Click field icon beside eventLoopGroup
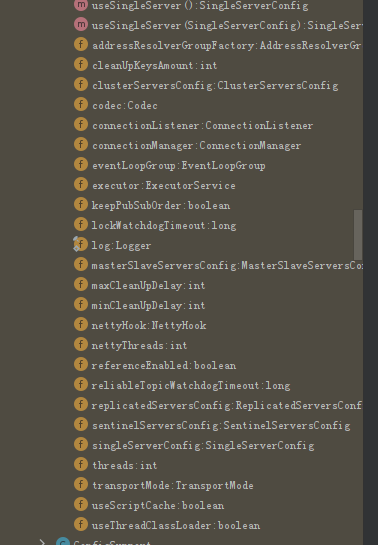Screen dimensions: 378x545 (x=81, y=164)
